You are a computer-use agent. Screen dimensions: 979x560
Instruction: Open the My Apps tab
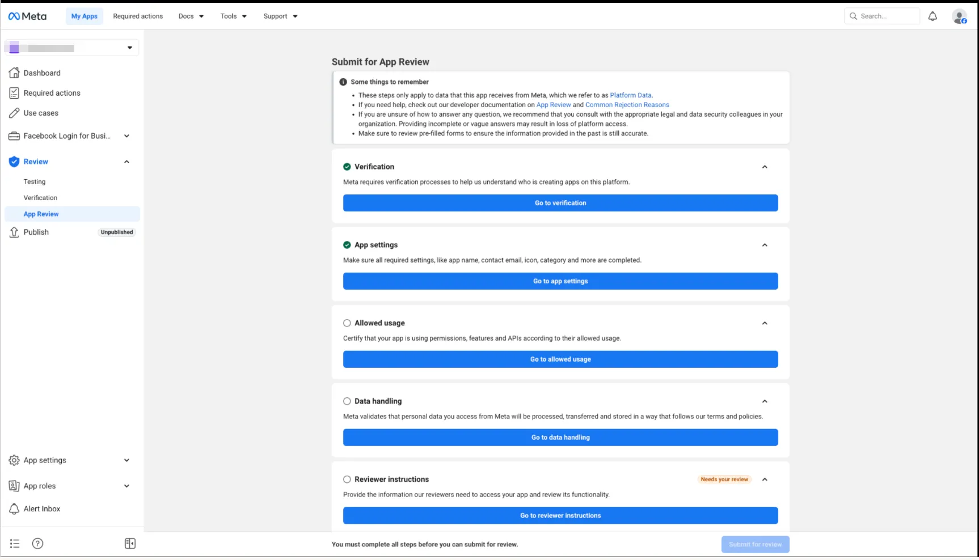pyautogui.click(x=85, y=16)
